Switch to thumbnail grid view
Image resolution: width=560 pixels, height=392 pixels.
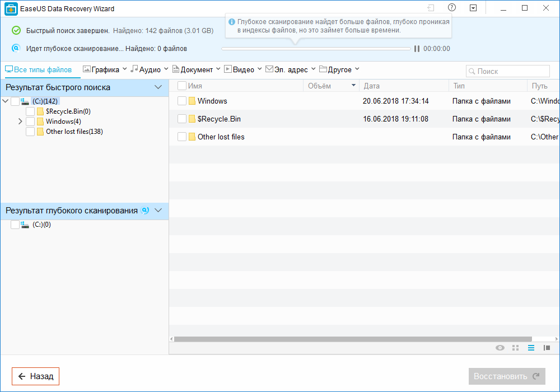point(515,348)
